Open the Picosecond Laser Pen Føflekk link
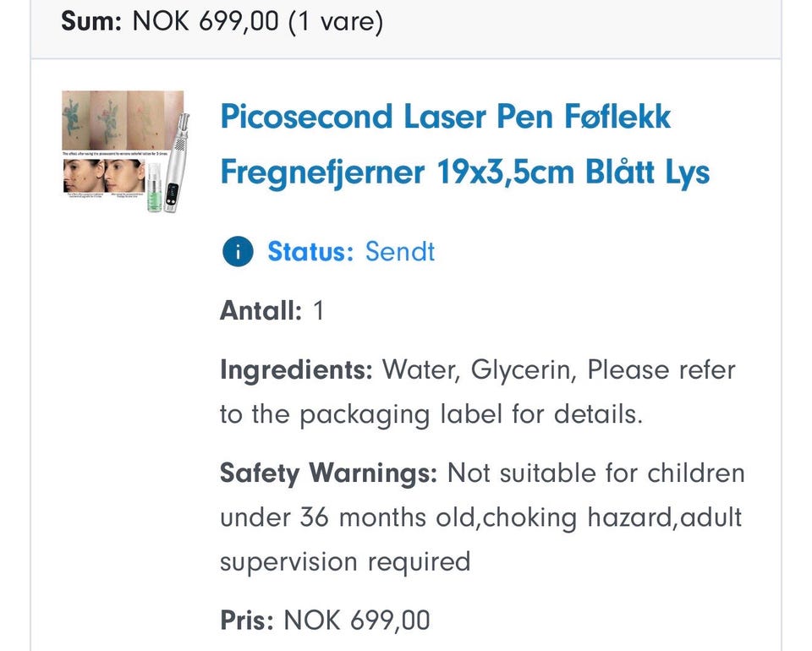Screen dimensions: 812x651 445,117
